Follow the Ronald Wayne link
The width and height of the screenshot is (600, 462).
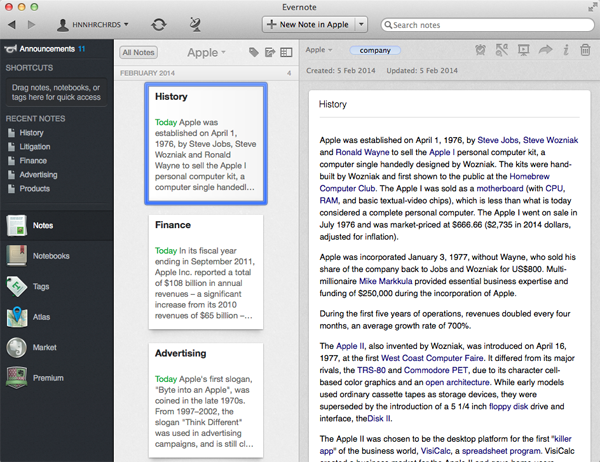(x=362, y=152)
